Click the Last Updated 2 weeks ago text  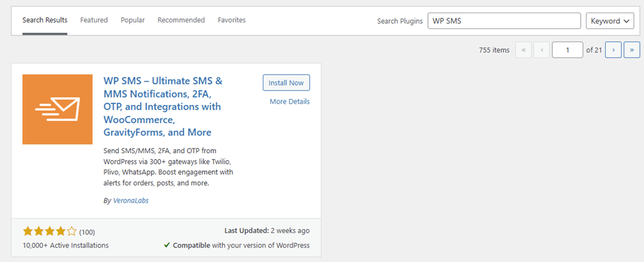(x=267, y=231)
